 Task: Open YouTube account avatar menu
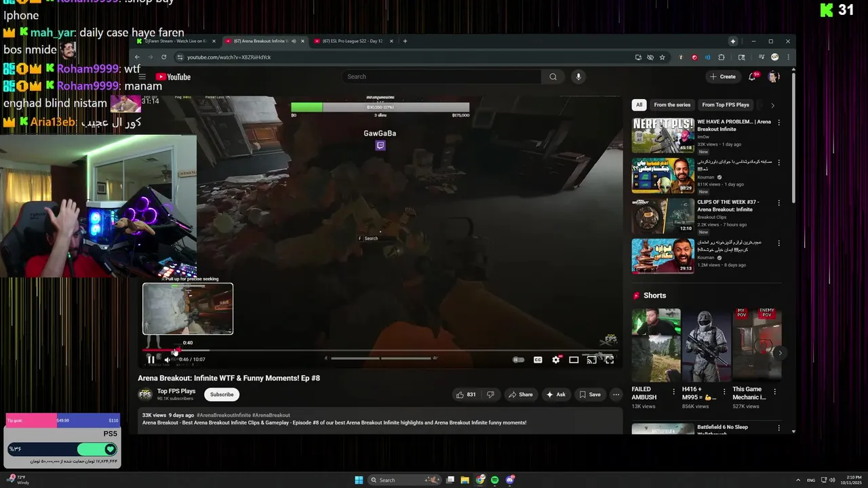point(773,77)
